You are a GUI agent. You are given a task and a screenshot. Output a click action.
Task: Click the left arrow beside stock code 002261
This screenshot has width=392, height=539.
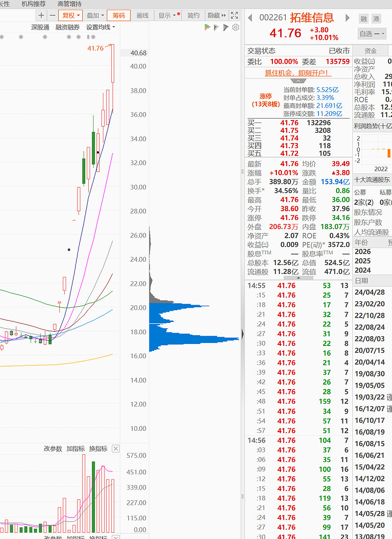tap(250, 17)
